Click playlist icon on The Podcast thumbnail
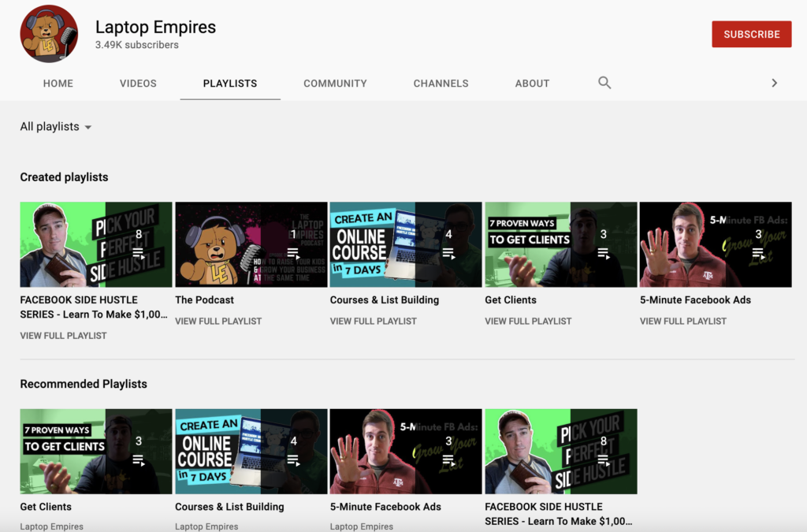The image size is (807, 532). point(293,253)
